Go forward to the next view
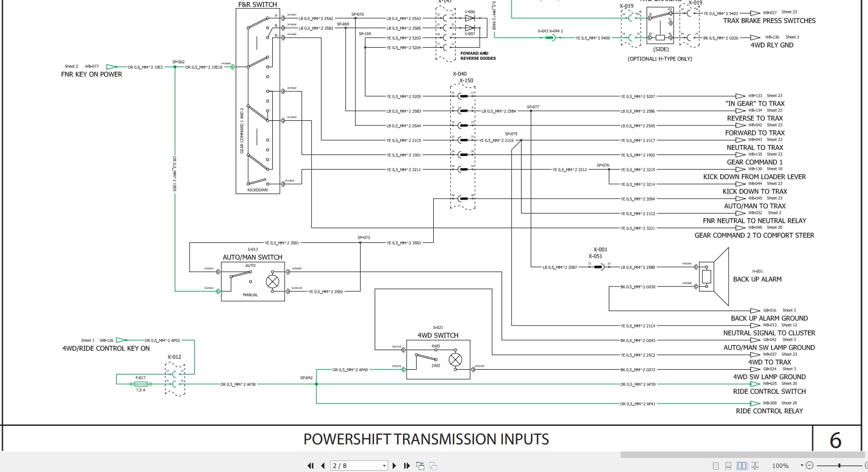 pyautogui.click(x=432, y=465)
